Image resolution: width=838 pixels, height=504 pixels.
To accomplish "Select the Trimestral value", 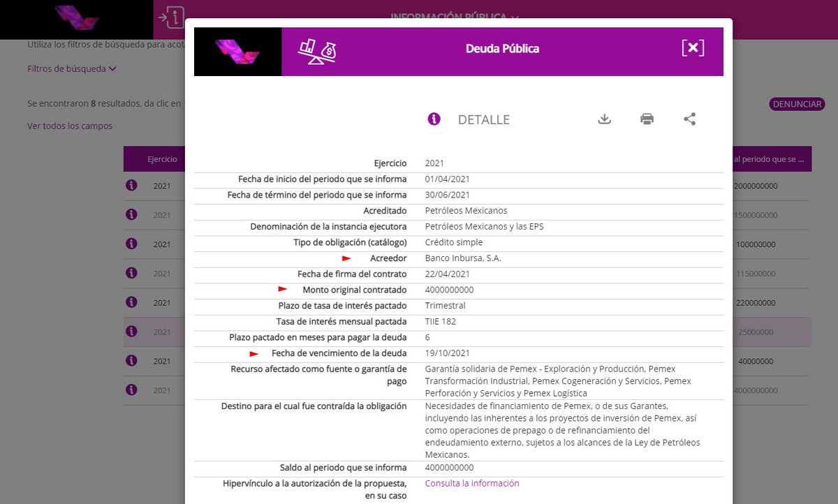I will tap(446, 306).
